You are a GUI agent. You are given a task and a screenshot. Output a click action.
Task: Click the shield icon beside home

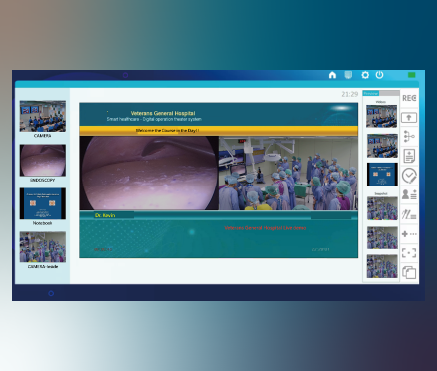coord(348,75)
